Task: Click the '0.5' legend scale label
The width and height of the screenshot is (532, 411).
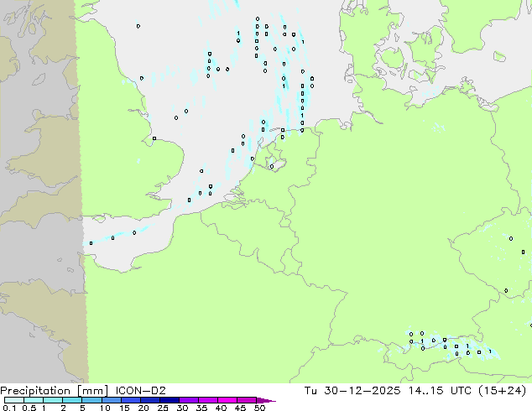Action: pos(29,408)
